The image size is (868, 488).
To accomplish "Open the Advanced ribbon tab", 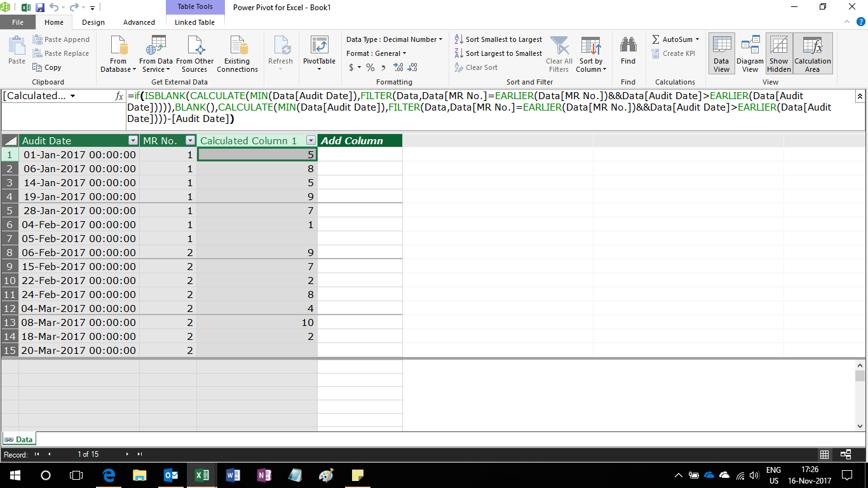I will pyautogui.click(x=139, y=22).
